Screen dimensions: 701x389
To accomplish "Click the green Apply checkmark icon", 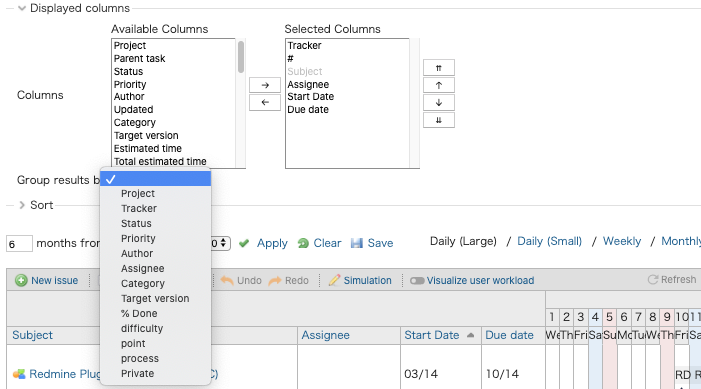I will tap(244, 243).
